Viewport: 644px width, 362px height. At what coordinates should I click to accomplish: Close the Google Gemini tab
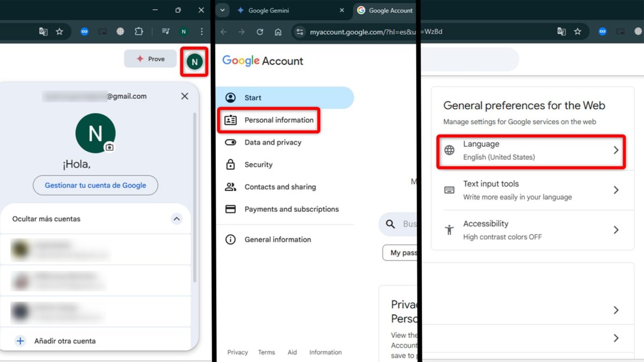[342, 10]
